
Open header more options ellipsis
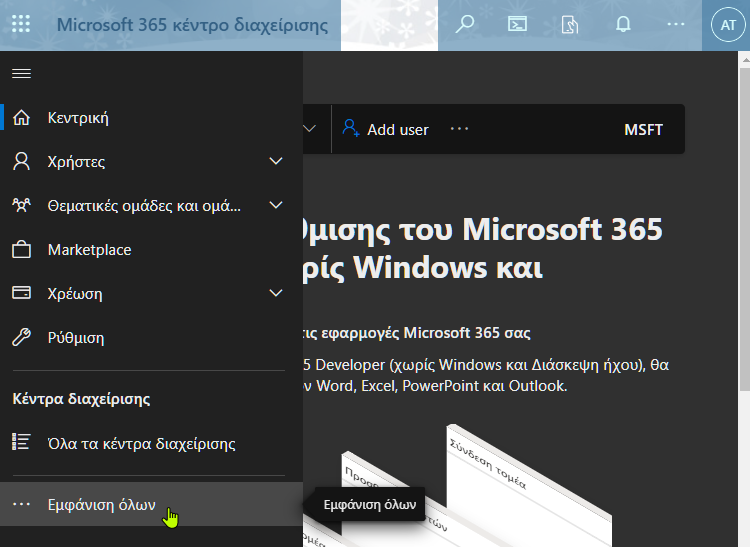point(675,24)
